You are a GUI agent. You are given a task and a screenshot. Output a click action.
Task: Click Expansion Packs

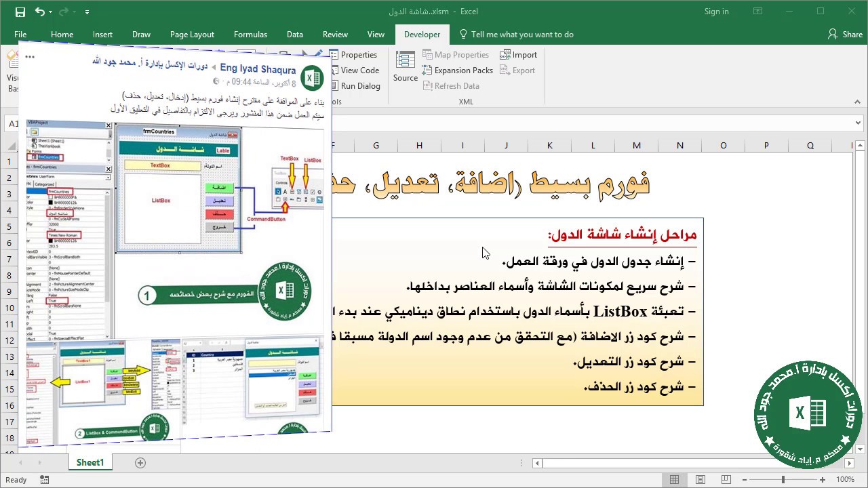pos(458,70)
